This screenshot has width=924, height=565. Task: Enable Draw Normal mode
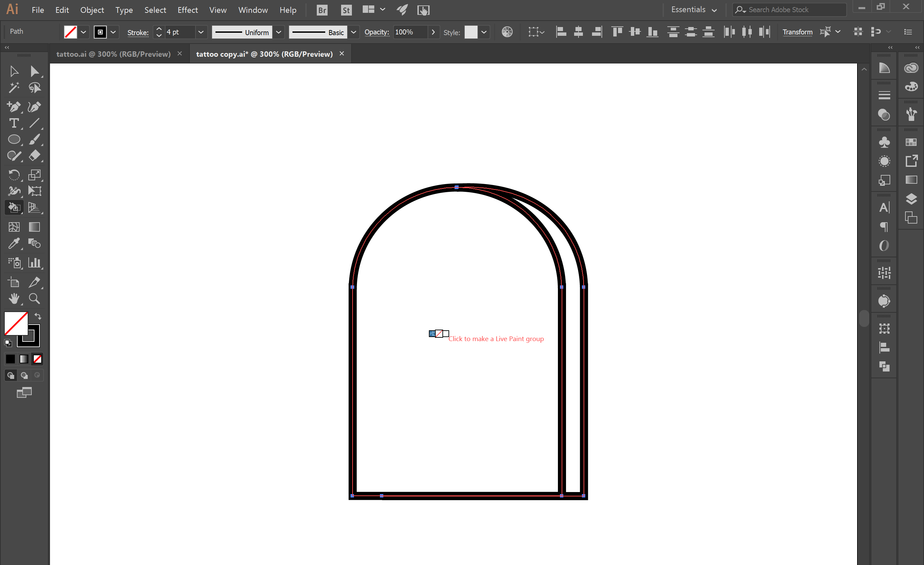click(10, 375)
